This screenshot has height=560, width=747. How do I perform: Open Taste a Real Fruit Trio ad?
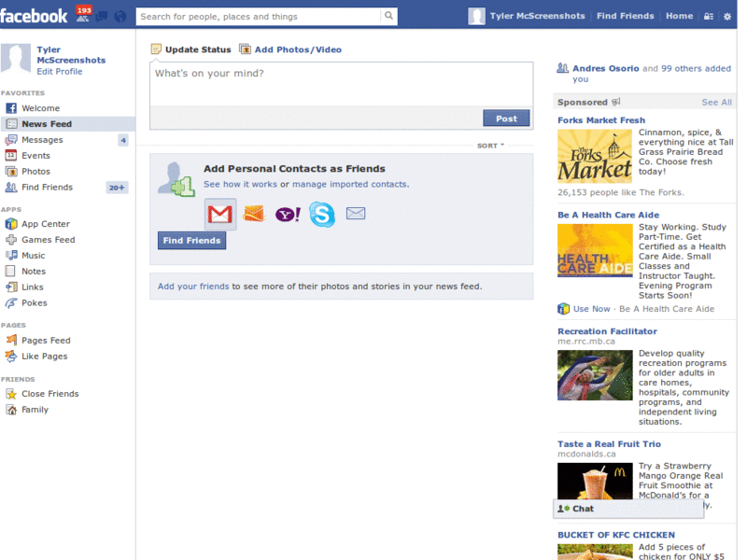point(610,444)
